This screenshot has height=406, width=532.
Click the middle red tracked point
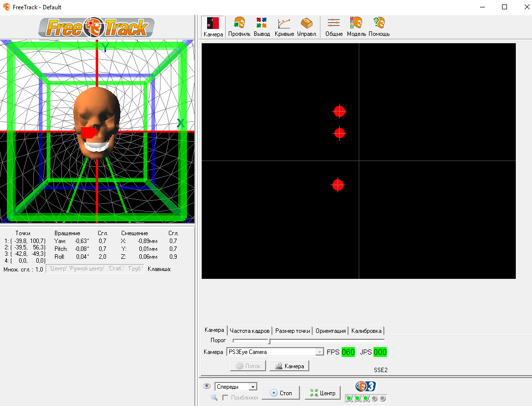click(x=339, y=133)
